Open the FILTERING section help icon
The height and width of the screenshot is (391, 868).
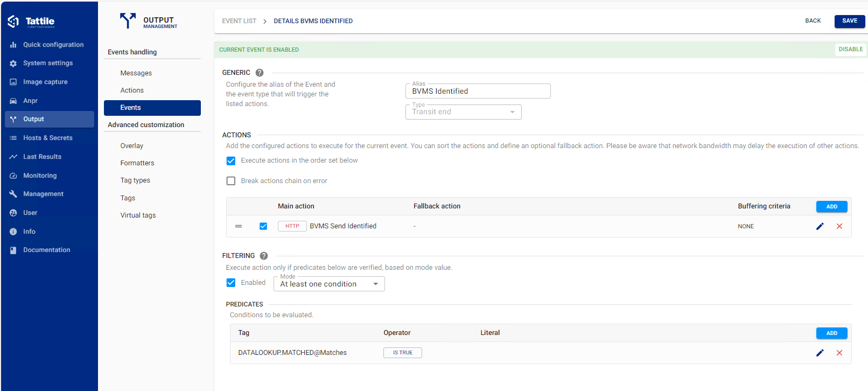coord(264,256)
